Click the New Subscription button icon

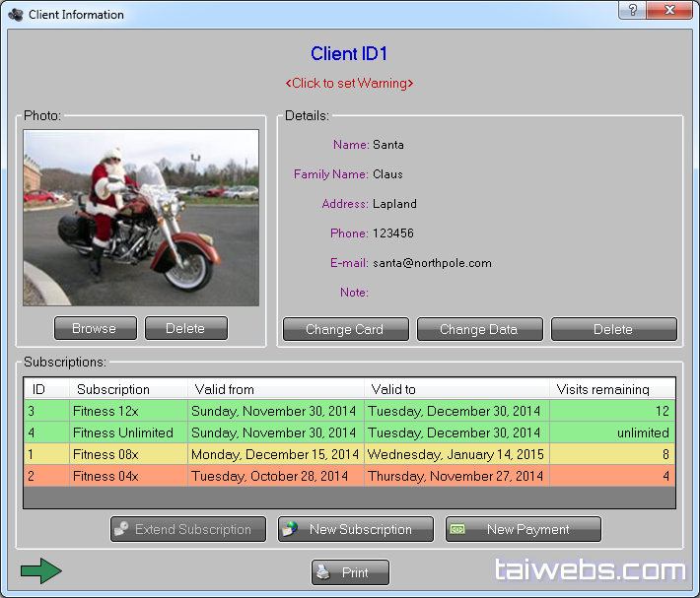coord(289,529)
